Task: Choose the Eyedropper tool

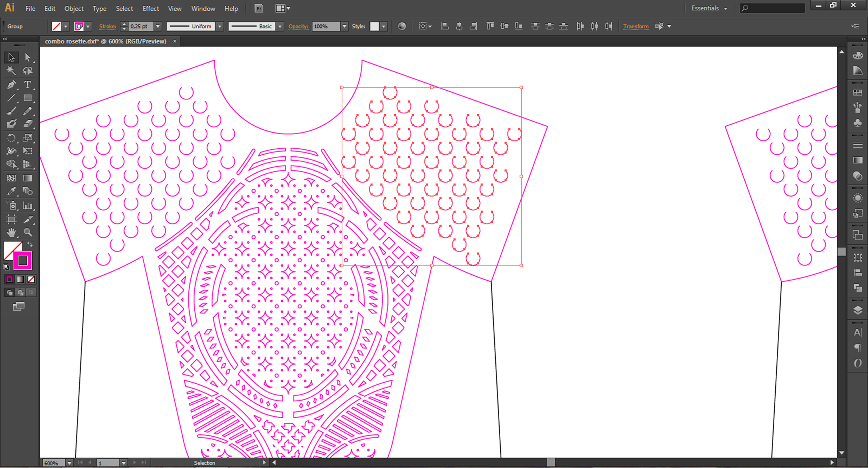Action: (11, 191)
